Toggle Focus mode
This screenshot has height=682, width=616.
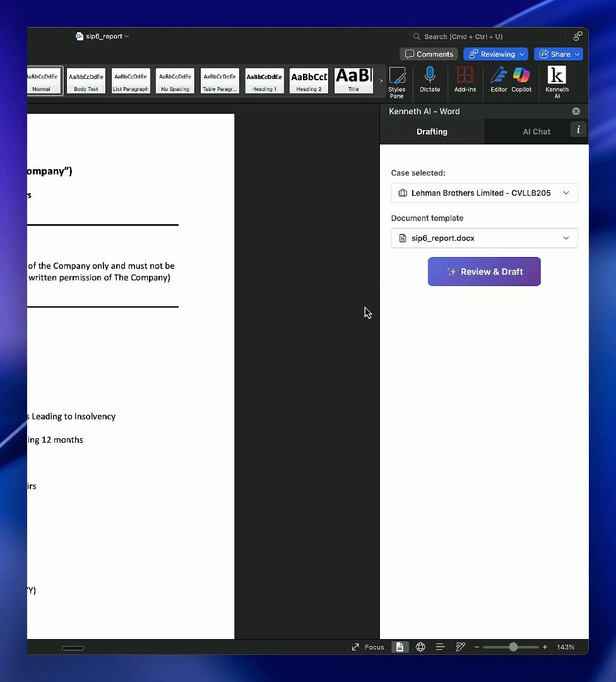point(368,647)
